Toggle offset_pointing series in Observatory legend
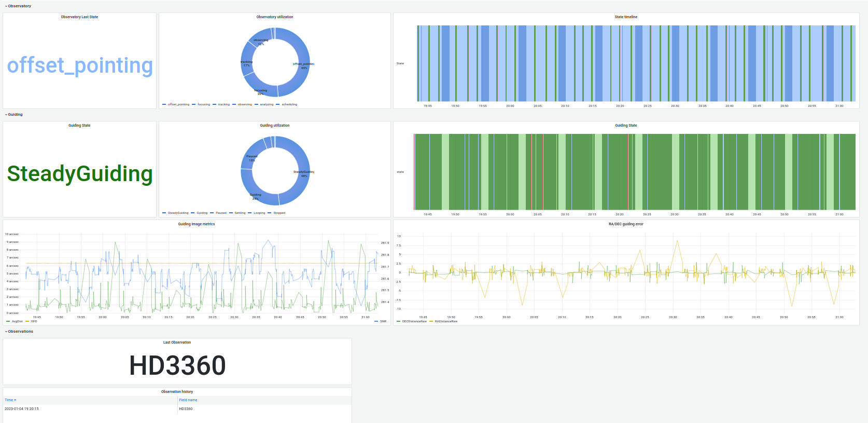Screen dimensions: 868x423 pyautogui.click(x=178, y=104)
